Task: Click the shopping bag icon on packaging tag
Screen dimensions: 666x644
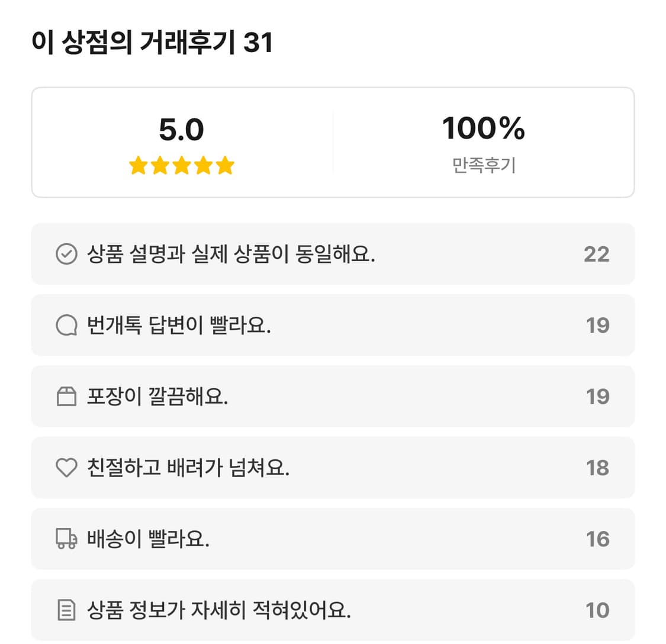Action: click(x=67, y=397)
